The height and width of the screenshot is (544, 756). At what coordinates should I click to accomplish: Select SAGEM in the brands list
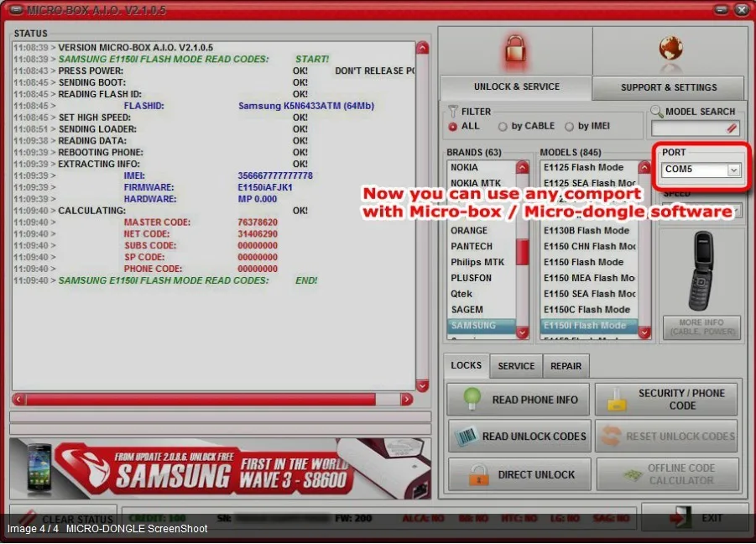pyautogui.click(x=482, y=310)
